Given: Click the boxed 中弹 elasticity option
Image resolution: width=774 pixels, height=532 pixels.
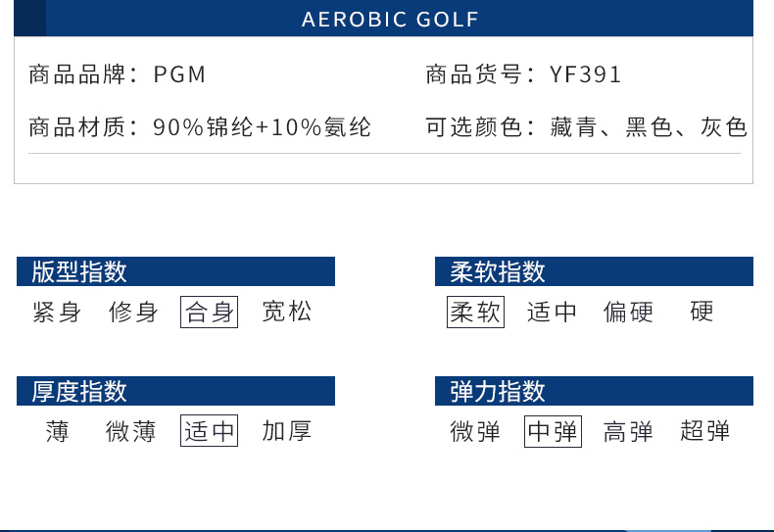Looking at the screenshot, I should (x=553, y=431).
